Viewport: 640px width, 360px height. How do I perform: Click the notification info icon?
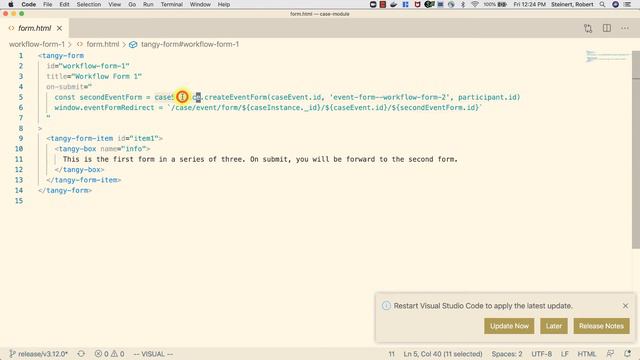click(386, 306)
